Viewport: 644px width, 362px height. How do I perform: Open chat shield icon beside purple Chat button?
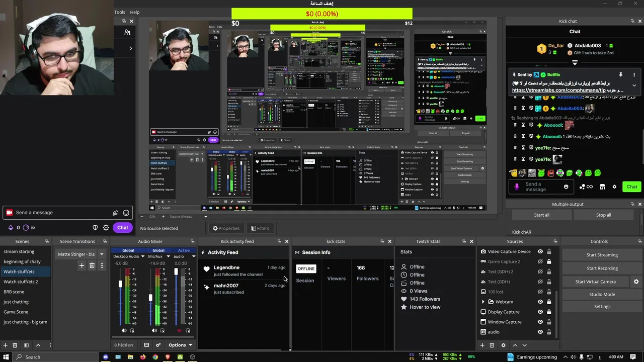click(95, 228)
